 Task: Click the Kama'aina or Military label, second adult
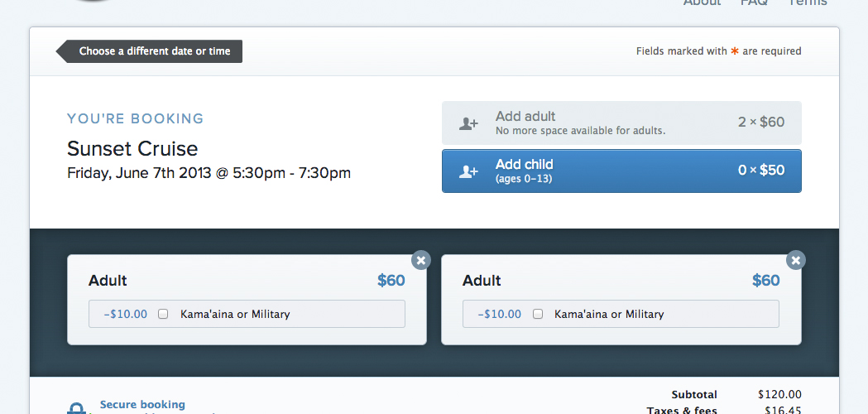pos(609,315)
